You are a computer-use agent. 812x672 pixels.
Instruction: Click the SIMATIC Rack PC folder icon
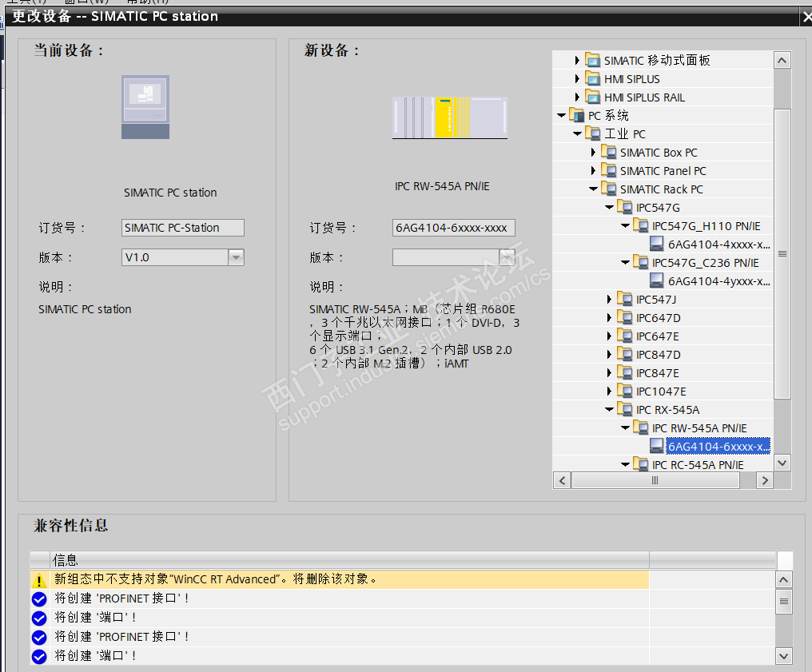608,189
